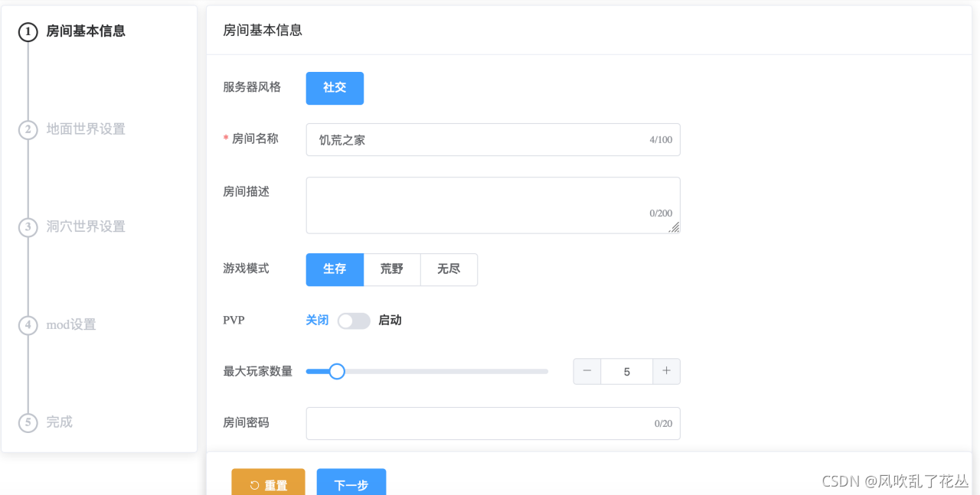Choose the 社交 server style

click(335, 88)
